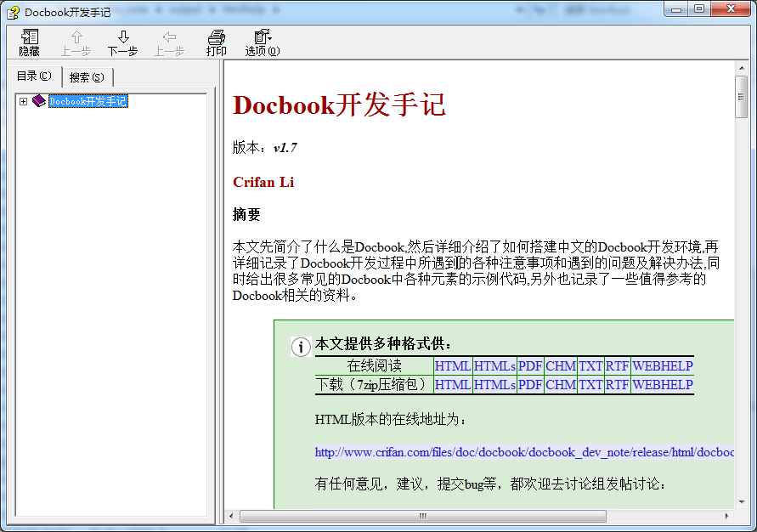Image resolution: width=757 pixels, height=532 pixels.
Task: Click the horizontal scrollbar right arrow
Action: (x=727, y=516)
